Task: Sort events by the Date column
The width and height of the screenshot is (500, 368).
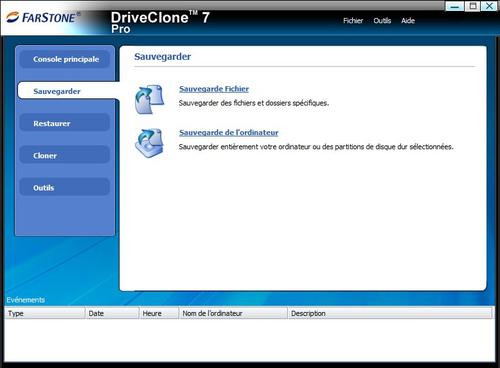Action: tap(112, 313)
